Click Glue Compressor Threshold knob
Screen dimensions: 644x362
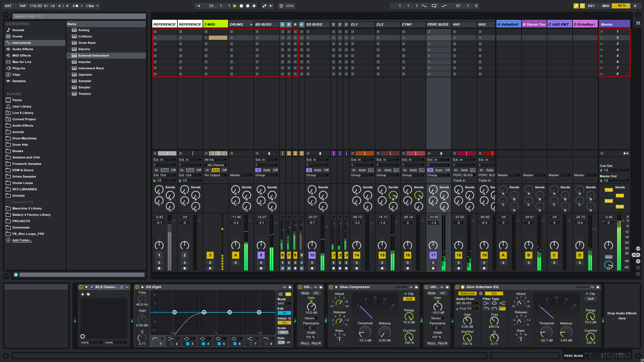(x=365, y=332)
